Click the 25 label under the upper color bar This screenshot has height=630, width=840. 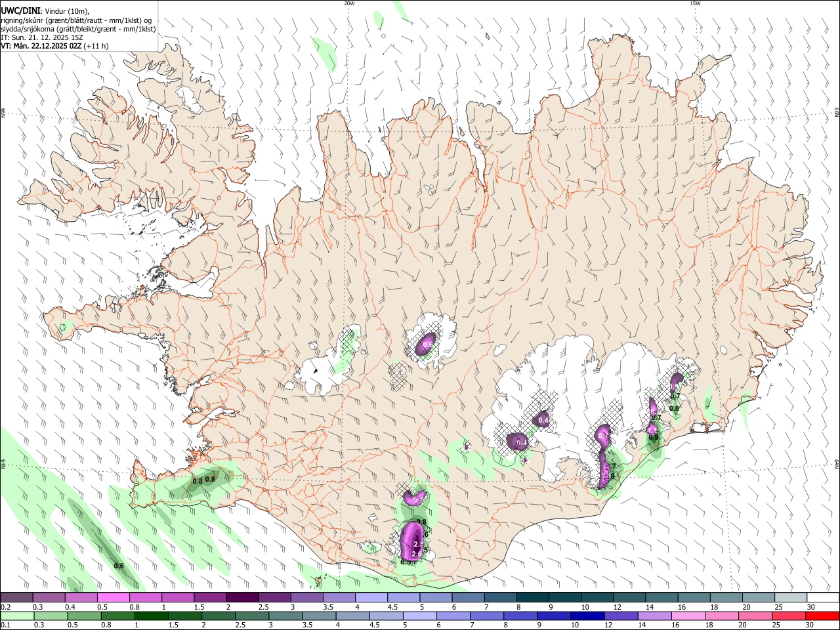[x=778, y=608]
